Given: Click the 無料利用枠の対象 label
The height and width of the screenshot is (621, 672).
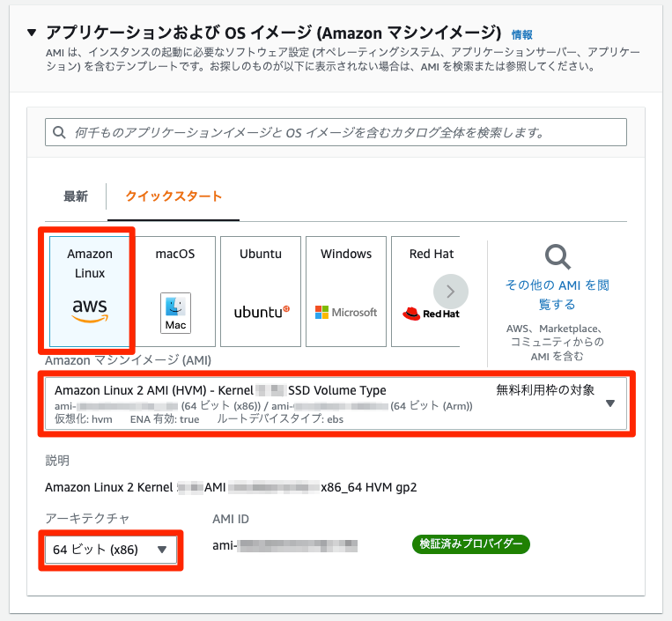Looking at the screenshot, I should click(x=545, y=390).
